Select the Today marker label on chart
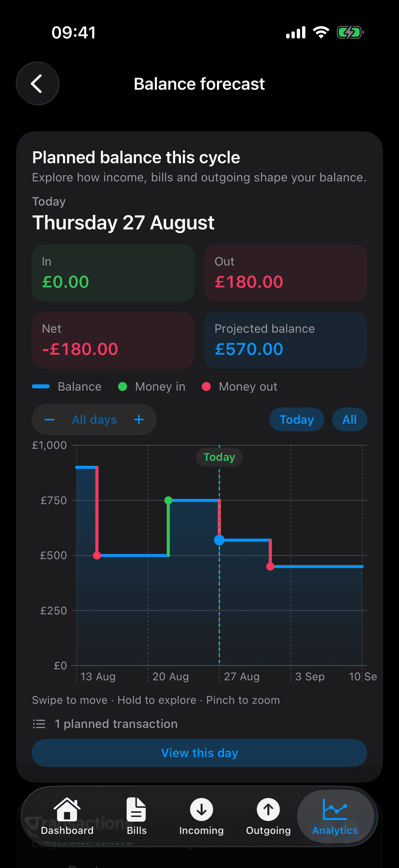399x868 pixels. click(x=219, y=457)
